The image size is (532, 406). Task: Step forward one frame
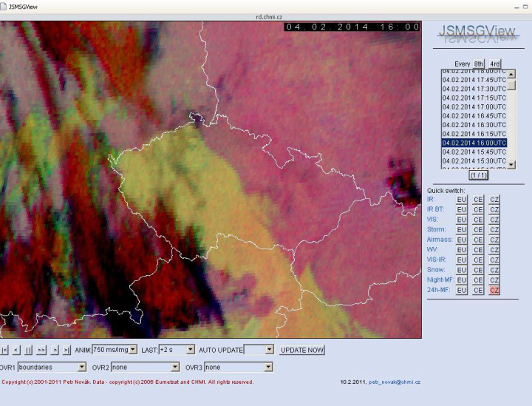click(55, 350)
